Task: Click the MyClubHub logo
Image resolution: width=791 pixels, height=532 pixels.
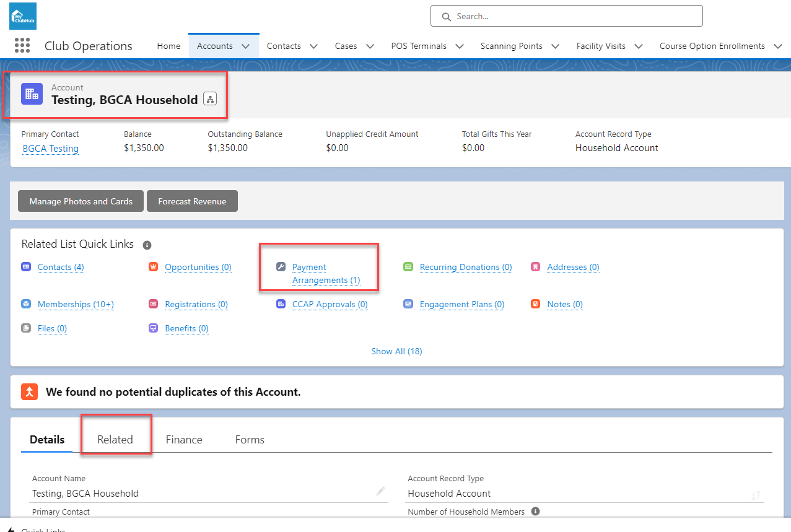Action: pos(23,16)
